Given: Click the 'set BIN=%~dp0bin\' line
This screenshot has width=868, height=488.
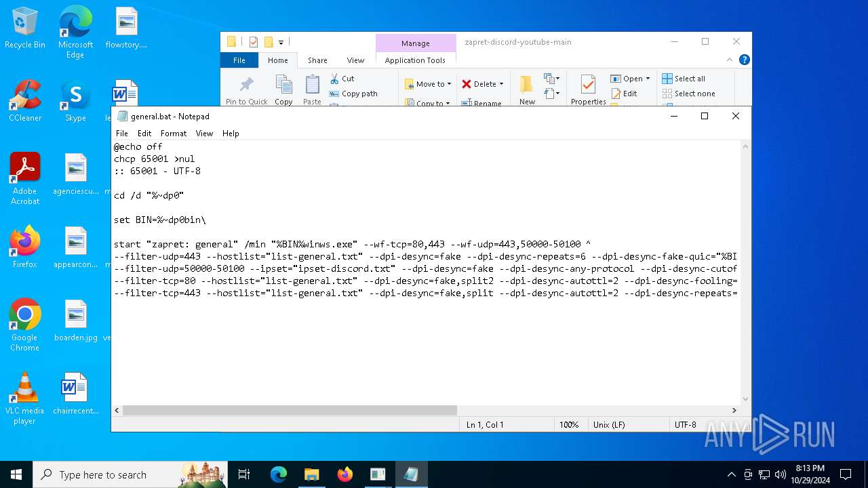Looking at the screenshot, I should click(x=160, y=220).
